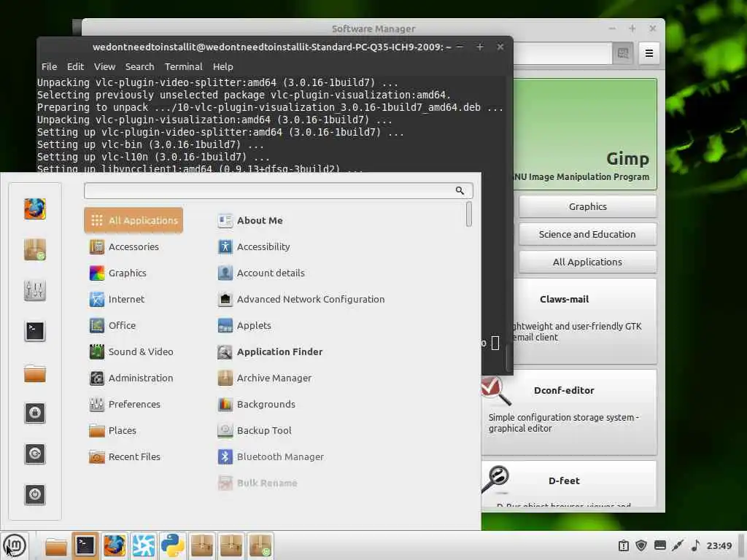The image size is (747, 560).
Task: Click the second package box taskbar item
Action: [231, 545]
